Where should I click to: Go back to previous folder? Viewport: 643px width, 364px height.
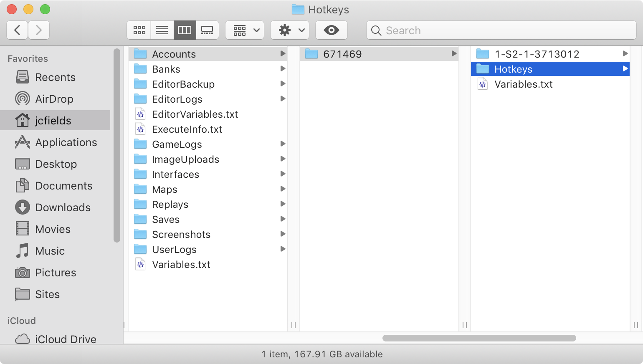tap(17, 30)
